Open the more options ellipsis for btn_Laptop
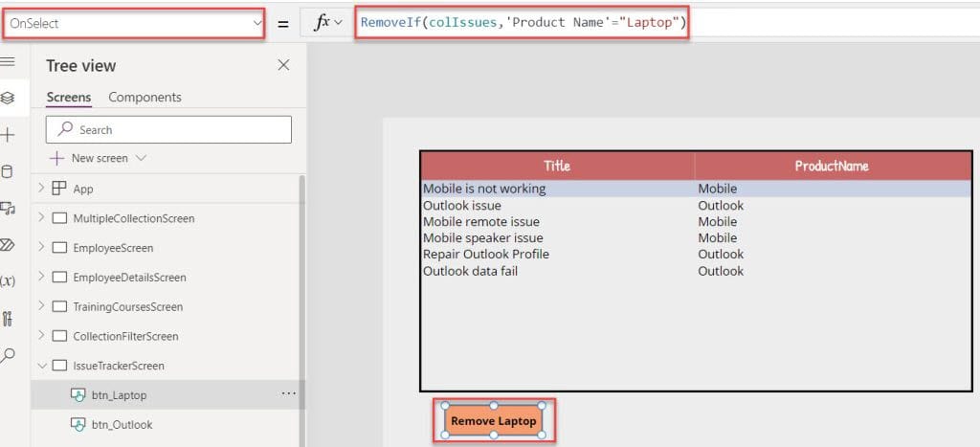This screenshot has height=447, width=980. [288, 393]
